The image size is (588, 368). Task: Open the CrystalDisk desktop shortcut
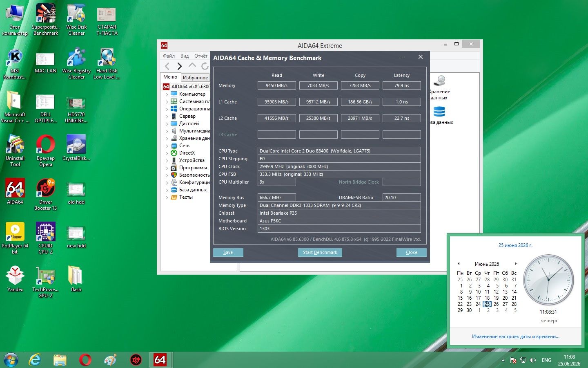(76, 148)
